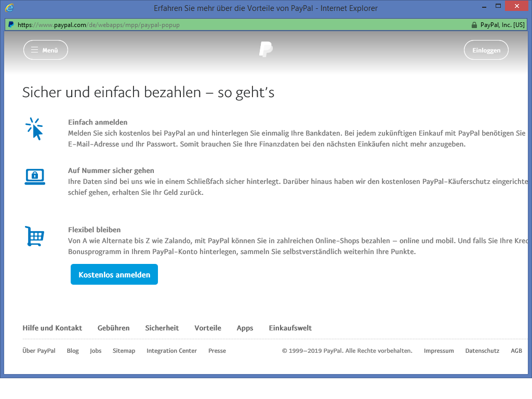532x399 pixels.
Task: Visit the Einkaufswelt link
Action: [x=290, y=328]
